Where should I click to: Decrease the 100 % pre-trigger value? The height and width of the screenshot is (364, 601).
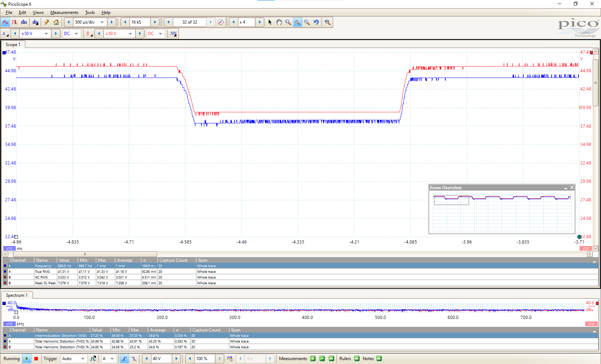(x=190, y=359)
